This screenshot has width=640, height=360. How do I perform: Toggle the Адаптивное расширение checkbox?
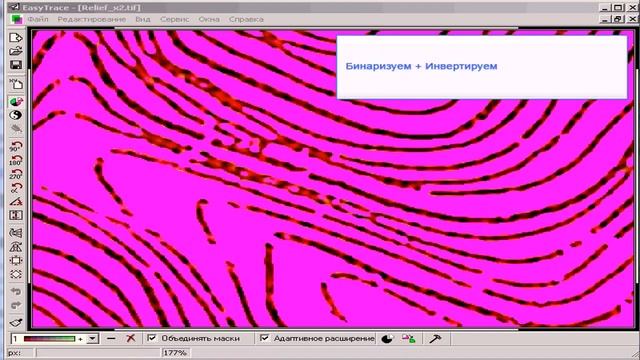click(264, 338)
